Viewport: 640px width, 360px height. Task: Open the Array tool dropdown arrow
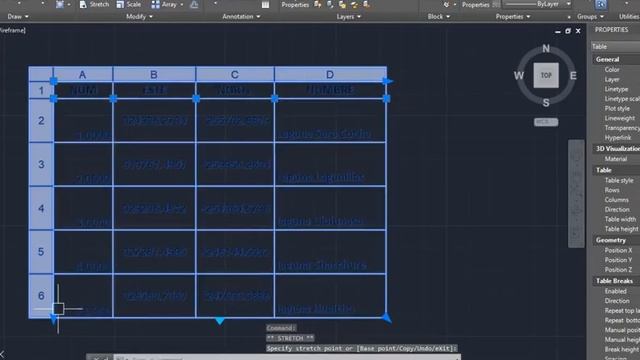(x=182, y=4)
